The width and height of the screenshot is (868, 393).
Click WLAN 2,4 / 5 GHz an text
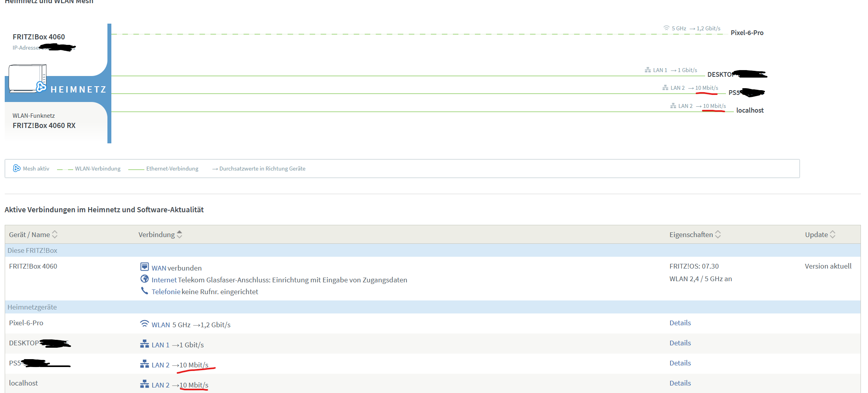pos(701,279)
